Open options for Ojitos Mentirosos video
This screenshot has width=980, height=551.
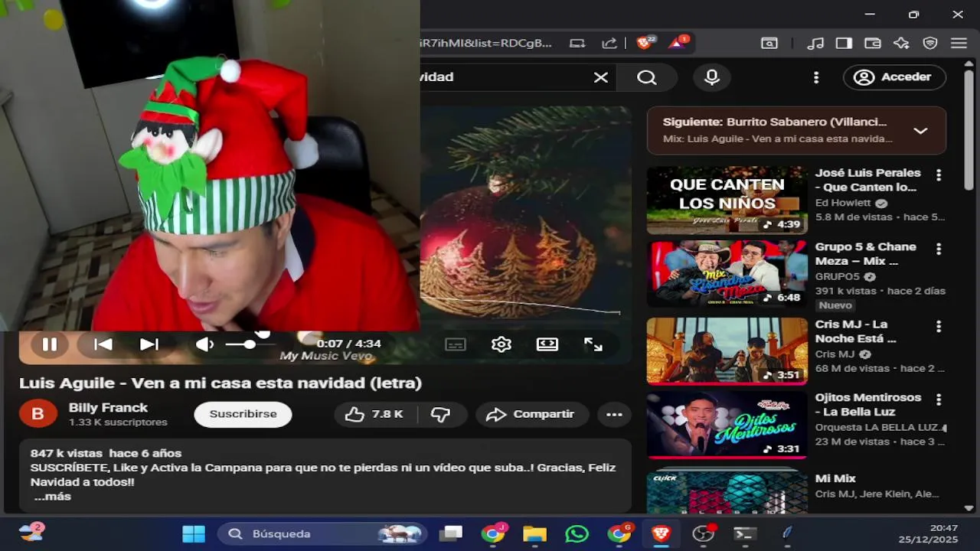(939, 400)
